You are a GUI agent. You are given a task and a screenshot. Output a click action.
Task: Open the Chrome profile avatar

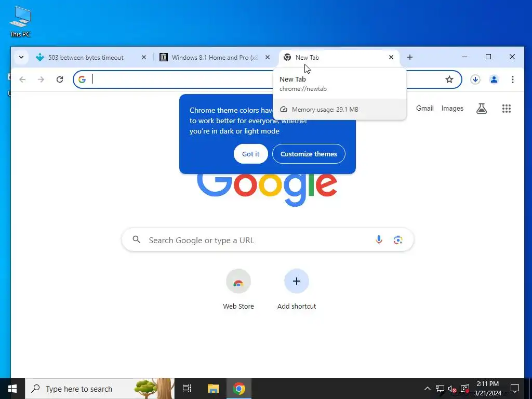click(494, 79)
